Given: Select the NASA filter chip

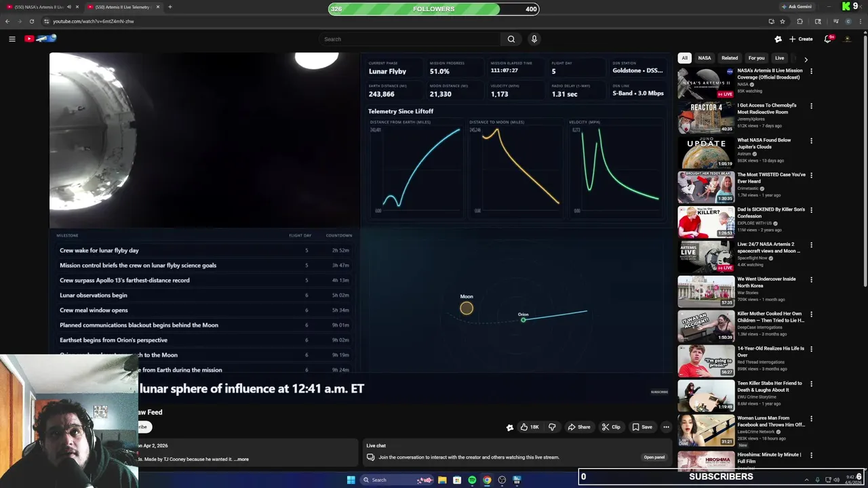Looking at the screenshot, I should click(705, 58).
